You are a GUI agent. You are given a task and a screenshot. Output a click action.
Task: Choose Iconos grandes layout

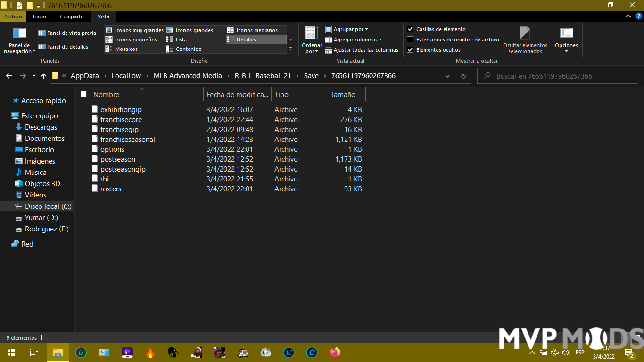coord(190,30)
